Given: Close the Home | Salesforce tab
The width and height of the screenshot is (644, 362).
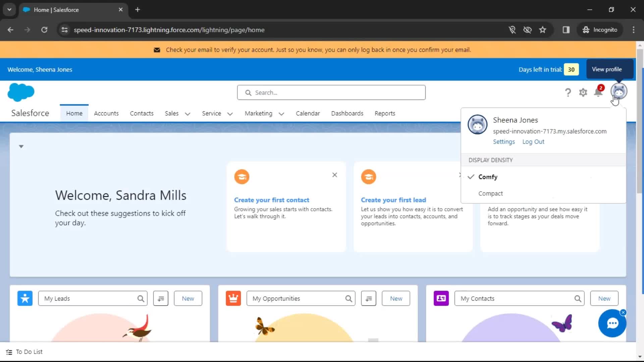Looking at the screenshot, I should (x=121, y=10).
